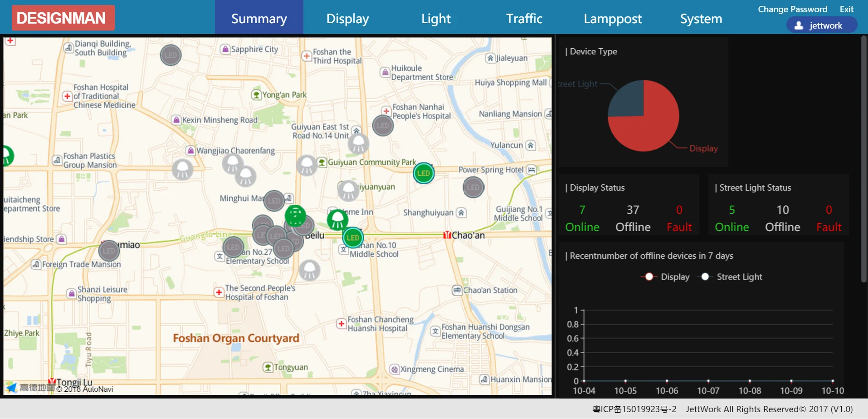
Task: Click the Change Password link
Action: click(793, 9)
